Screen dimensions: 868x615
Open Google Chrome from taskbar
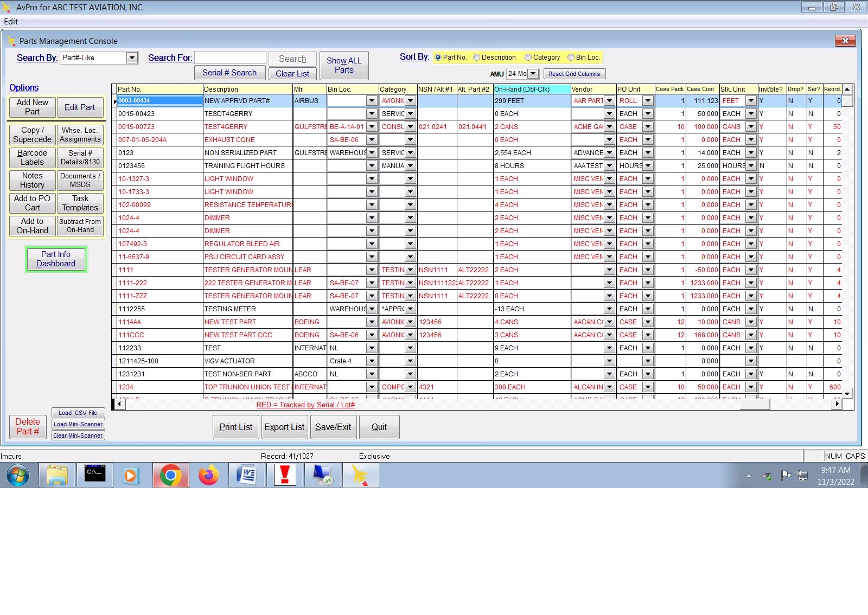coord(171,476)
